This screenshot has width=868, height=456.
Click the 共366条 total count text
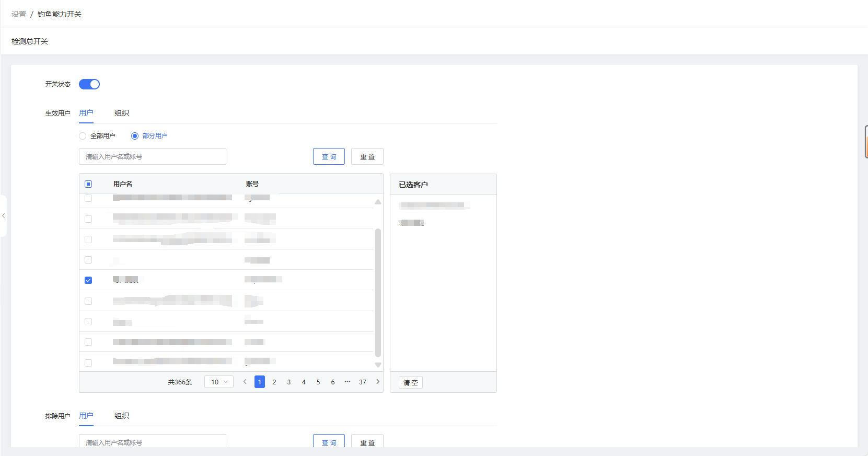point(180,382)
